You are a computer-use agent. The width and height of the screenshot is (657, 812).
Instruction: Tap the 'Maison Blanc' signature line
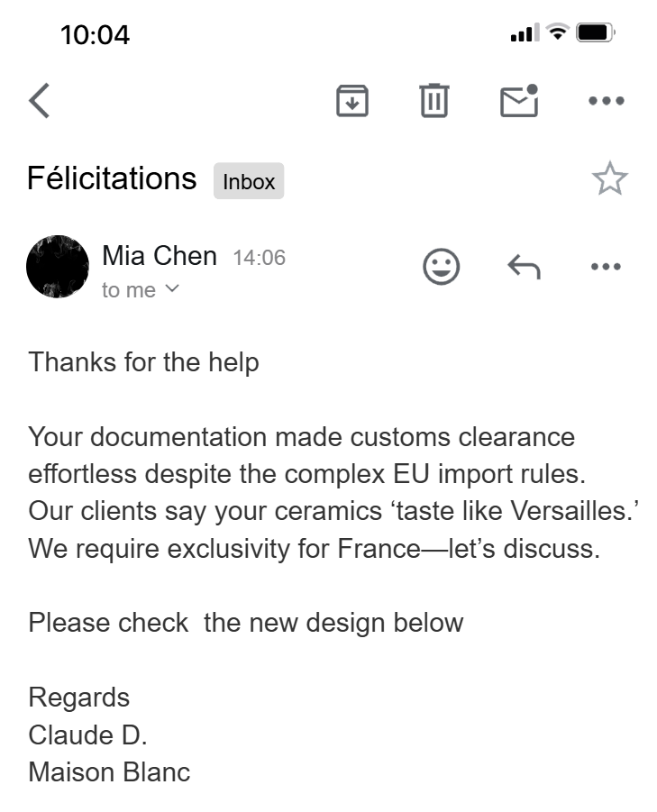coord(109,772)
